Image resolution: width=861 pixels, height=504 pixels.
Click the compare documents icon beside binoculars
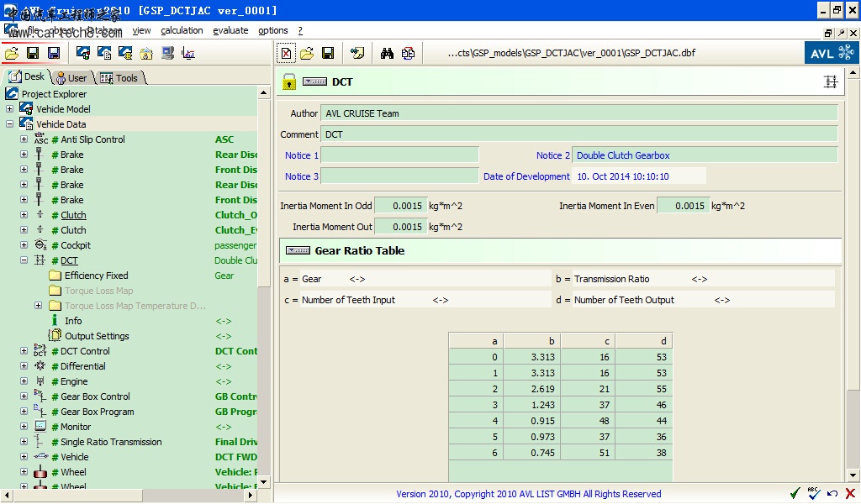(x=408, y=53)
